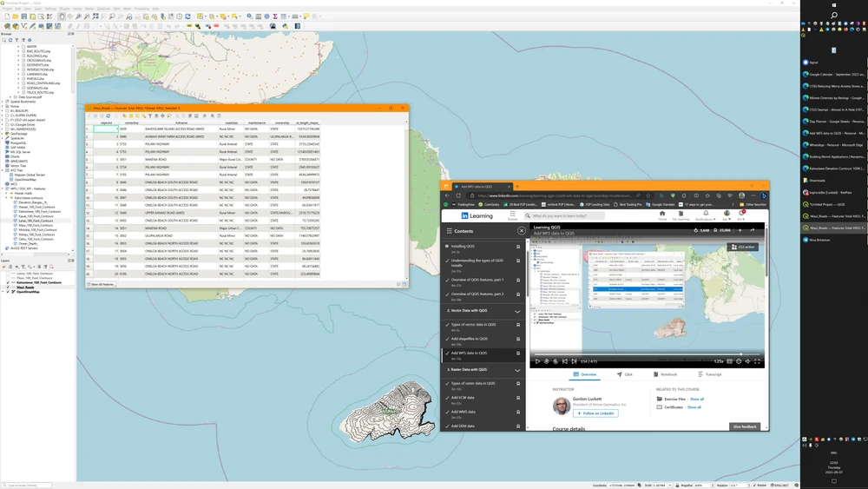Uncheck the Maui_Roads layer visibility
The height and width of the screenshot is (489, 868).
9,287
